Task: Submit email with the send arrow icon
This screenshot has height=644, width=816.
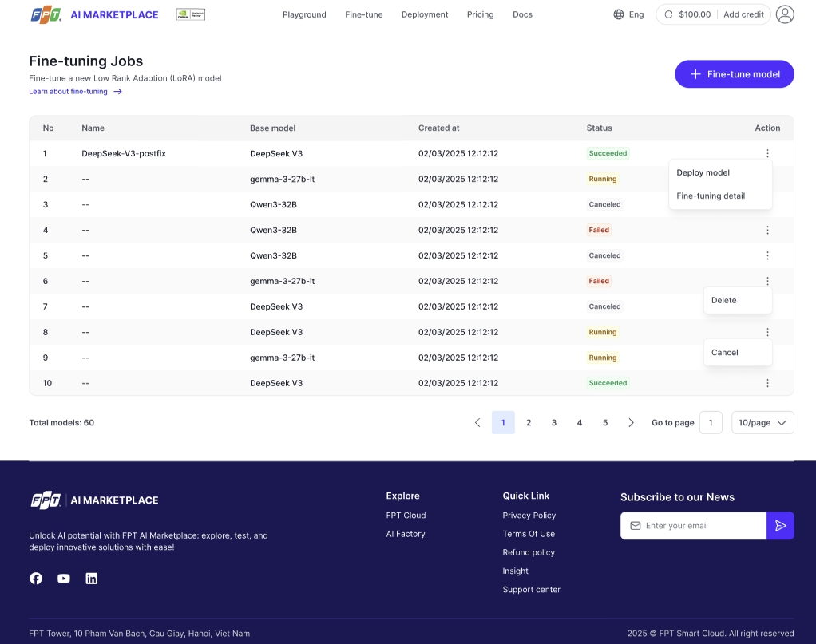Action: click(x=780, y=525)
